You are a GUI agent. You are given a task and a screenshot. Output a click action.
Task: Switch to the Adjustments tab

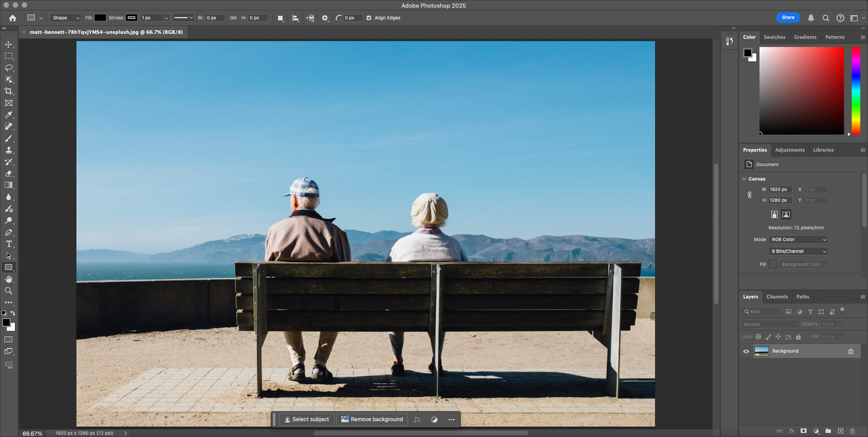click(x=790, y=150)
